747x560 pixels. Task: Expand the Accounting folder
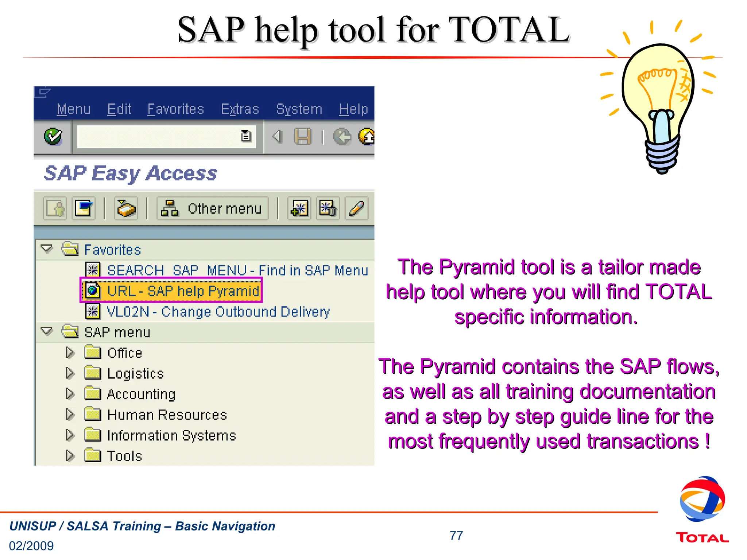[70, 394]
